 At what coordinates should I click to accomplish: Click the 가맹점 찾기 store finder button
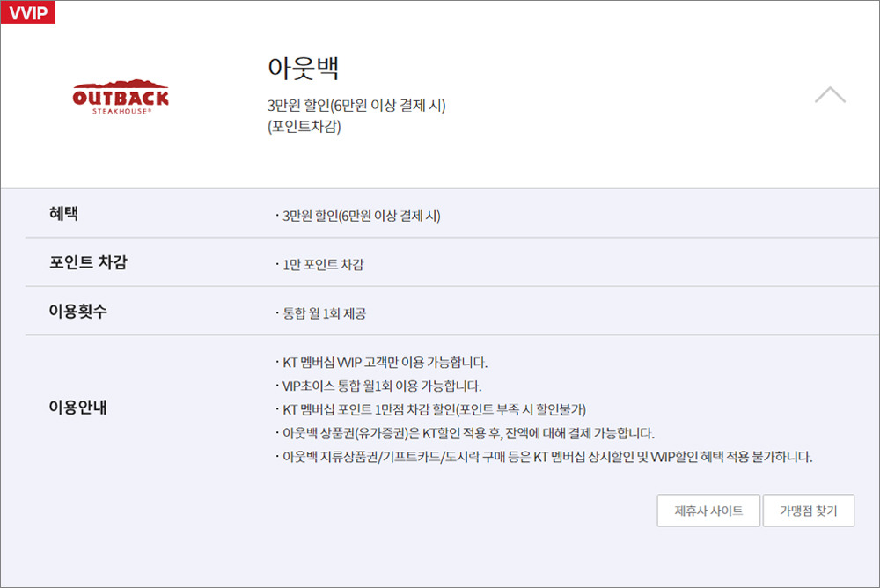pos(808,511)
